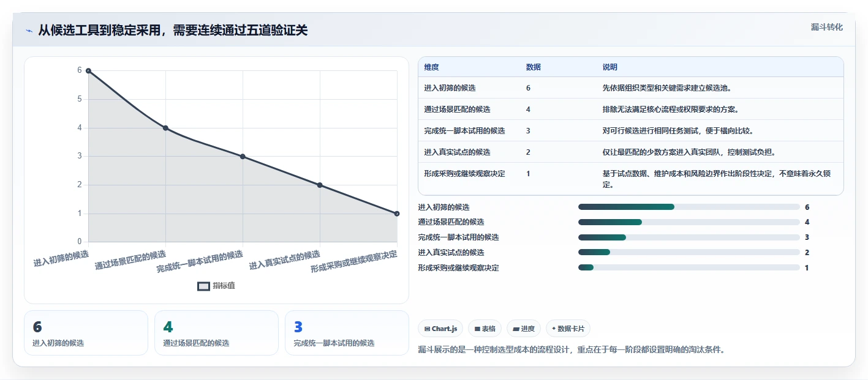
Task: Open the stat card showing 6 进入初筛的候选
Action: pos(86,333)
